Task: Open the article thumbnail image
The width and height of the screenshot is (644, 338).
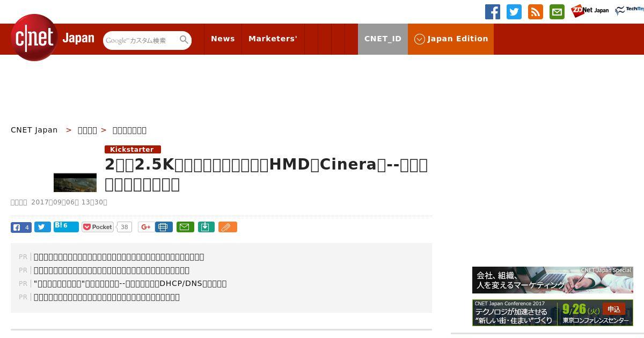Action: (x=75, y=182)
